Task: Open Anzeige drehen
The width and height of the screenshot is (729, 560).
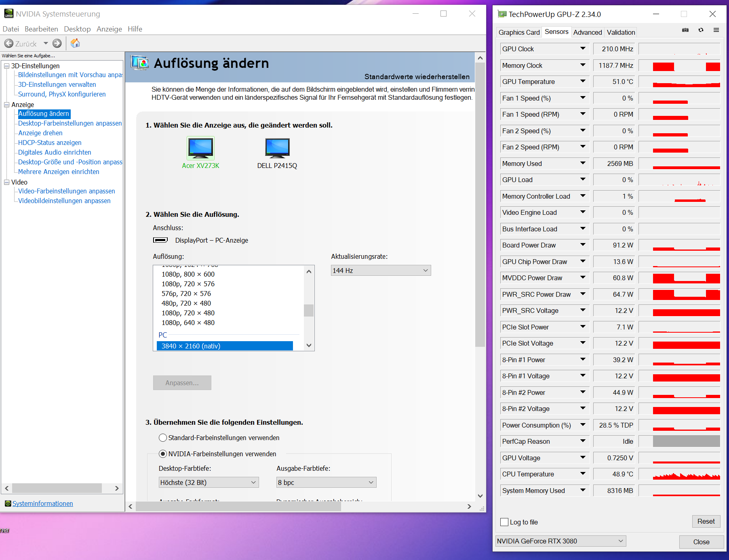Action: pos(40,133)
